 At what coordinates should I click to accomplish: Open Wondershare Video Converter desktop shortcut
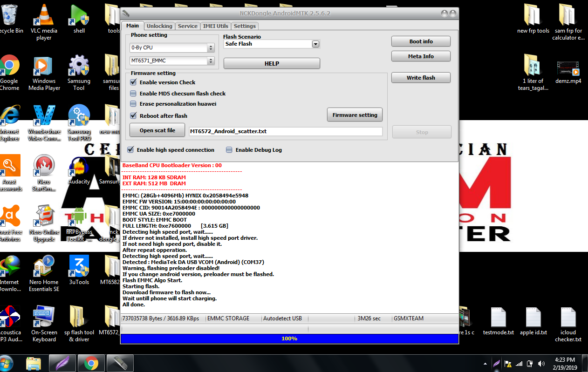[x=44, y=122]
